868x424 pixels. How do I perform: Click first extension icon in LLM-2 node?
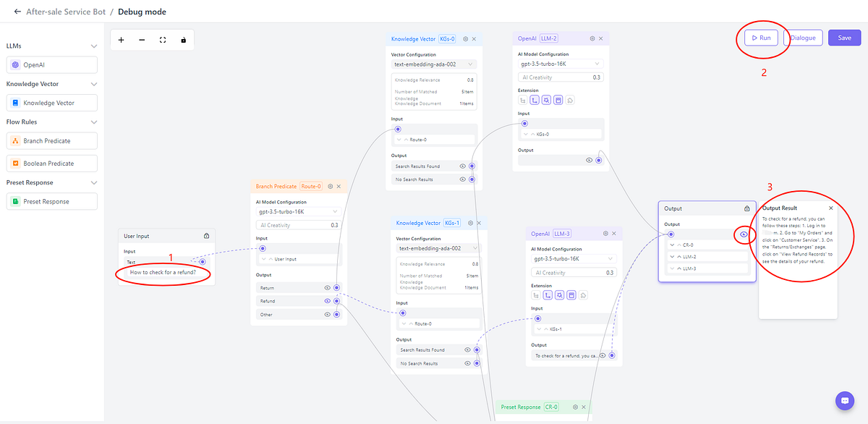pyautogui.click(x=524, y=100)
